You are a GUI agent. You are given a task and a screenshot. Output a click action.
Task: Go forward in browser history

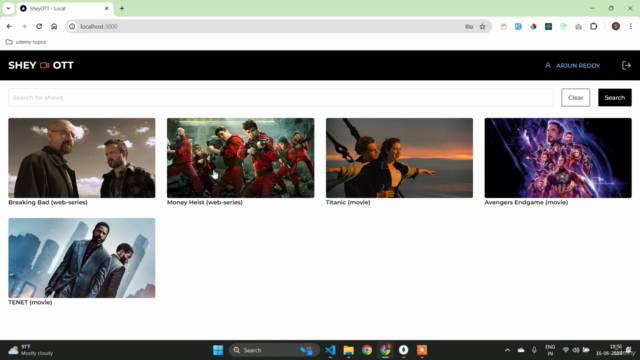pyautogui.click(x=24, y=26)
